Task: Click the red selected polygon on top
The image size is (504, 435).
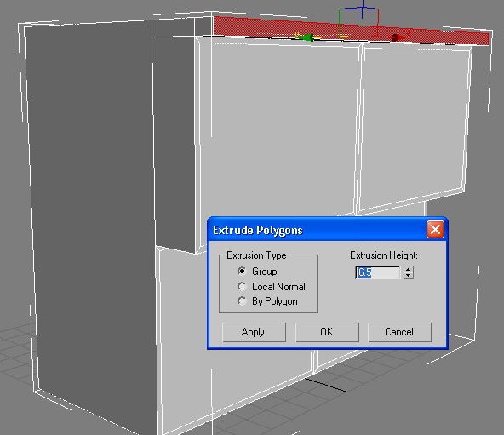Action: [351, 31]
